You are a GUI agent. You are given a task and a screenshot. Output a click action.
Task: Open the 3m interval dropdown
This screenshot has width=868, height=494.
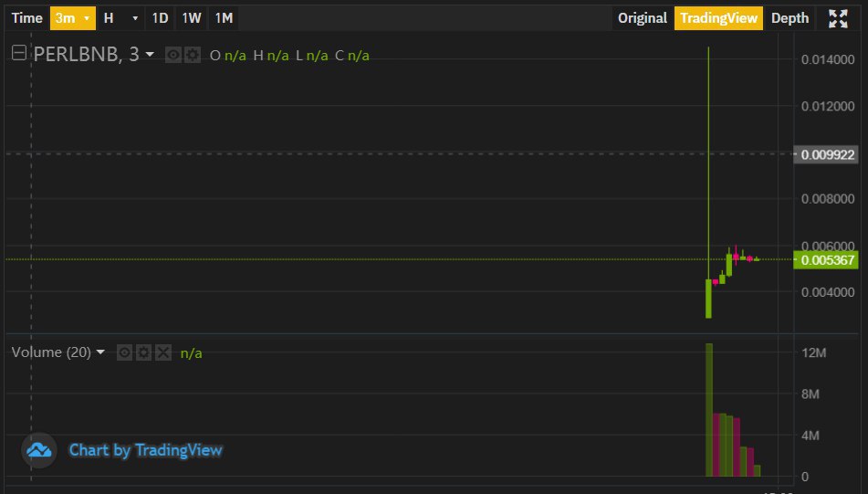point(72,18)
